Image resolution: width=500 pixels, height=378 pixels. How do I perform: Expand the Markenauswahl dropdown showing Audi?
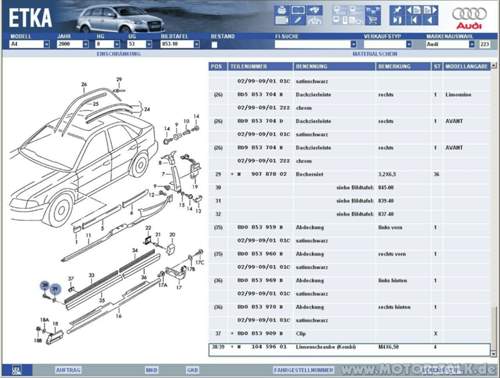(x=450, y=44)
